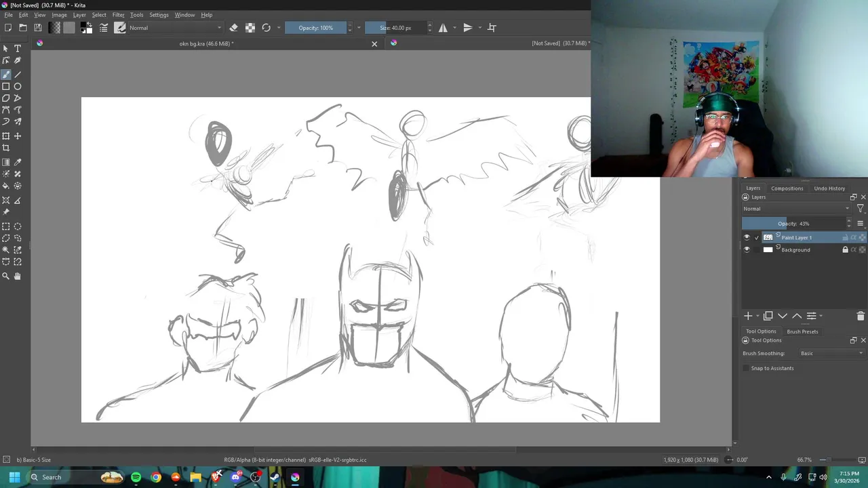
Task: Select the Move tool
Action: tap(18, 136)
